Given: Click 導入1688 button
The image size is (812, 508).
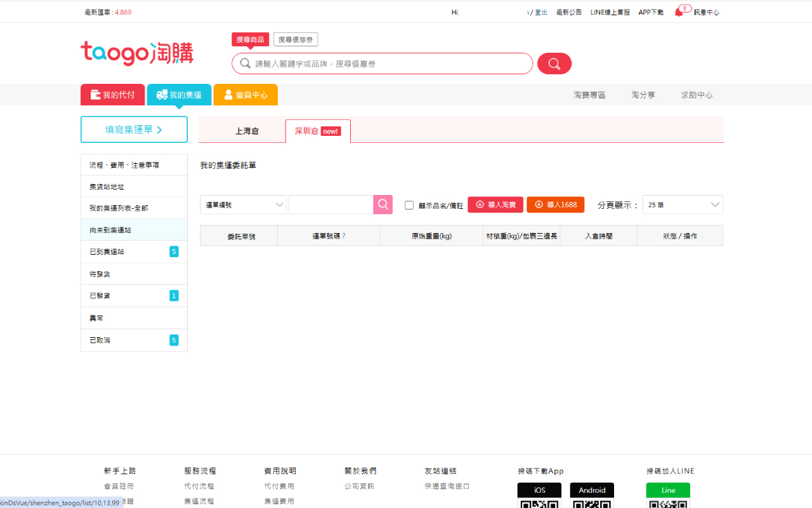Looking at the screenshot, I should tap(556, 204).
